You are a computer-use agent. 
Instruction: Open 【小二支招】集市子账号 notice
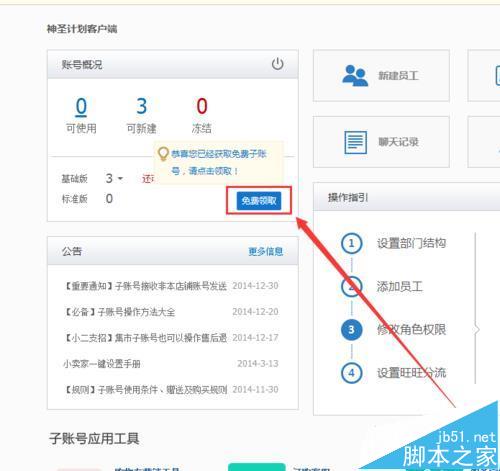point(145,338)
